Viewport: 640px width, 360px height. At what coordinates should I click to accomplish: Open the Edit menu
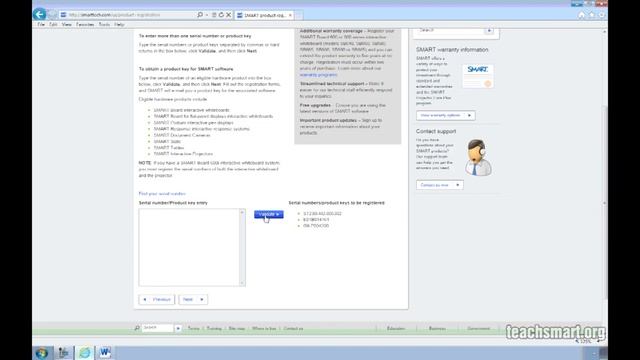click(53, 24)
